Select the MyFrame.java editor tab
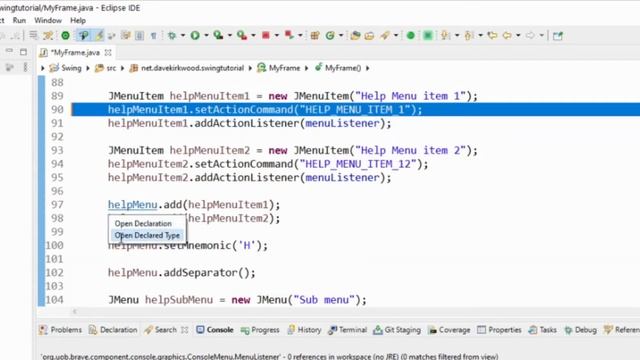 pos(75,53)
